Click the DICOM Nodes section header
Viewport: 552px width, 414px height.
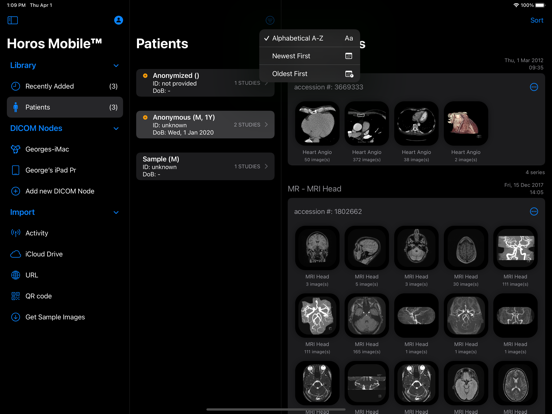(x=36, y=128)
